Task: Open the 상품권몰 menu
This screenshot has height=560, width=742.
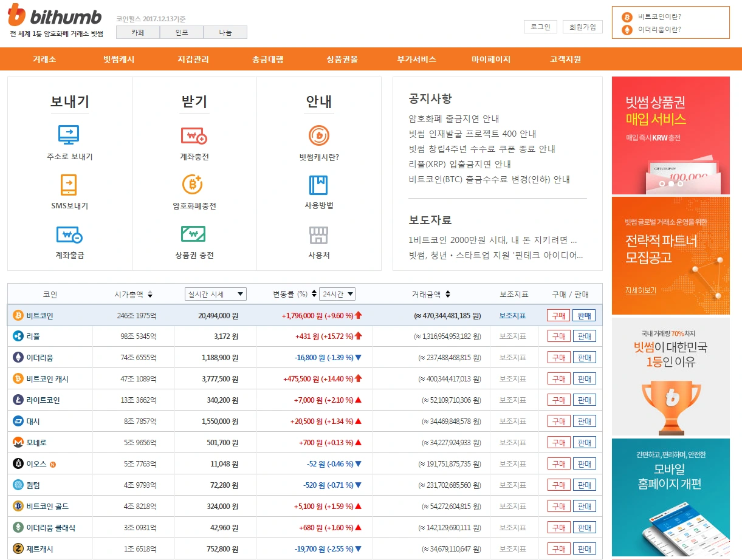Action: (342, 60)
